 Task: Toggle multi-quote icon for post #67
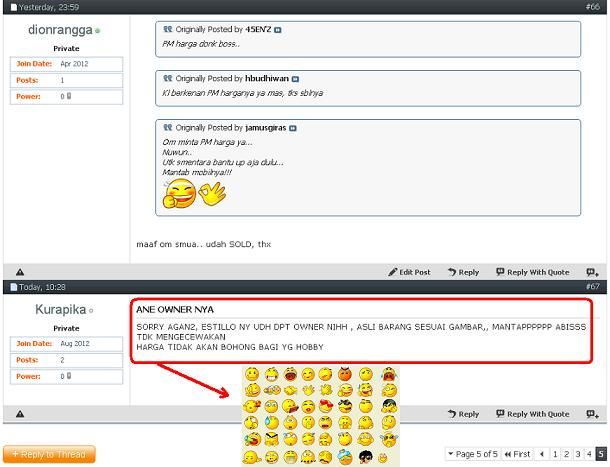pos(592,414)
